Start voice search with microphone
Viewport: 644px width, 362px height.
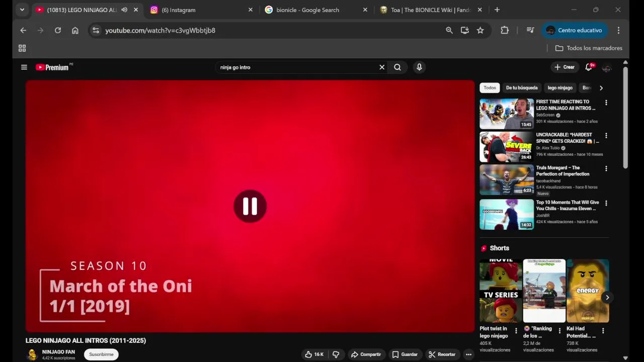419,67
